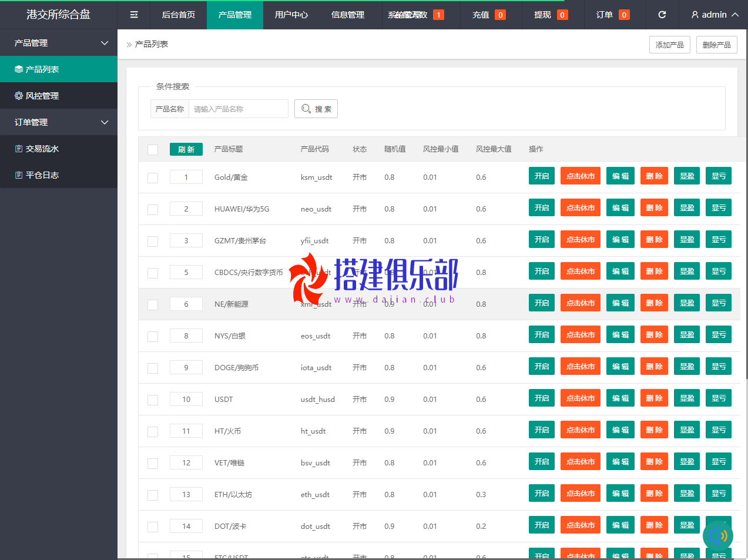This screenshot has height=560, width=748.
Task: Open the admin account dropdown
Action: [715, 15]
